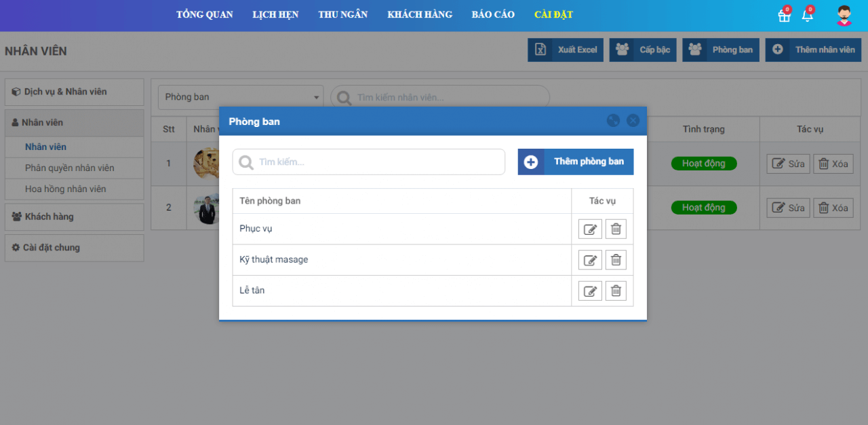Image resolution: width=868 pixels, height=425 pixels.
Task: Edit the Kỹ thuật masage department
Action: pos(590,260)
